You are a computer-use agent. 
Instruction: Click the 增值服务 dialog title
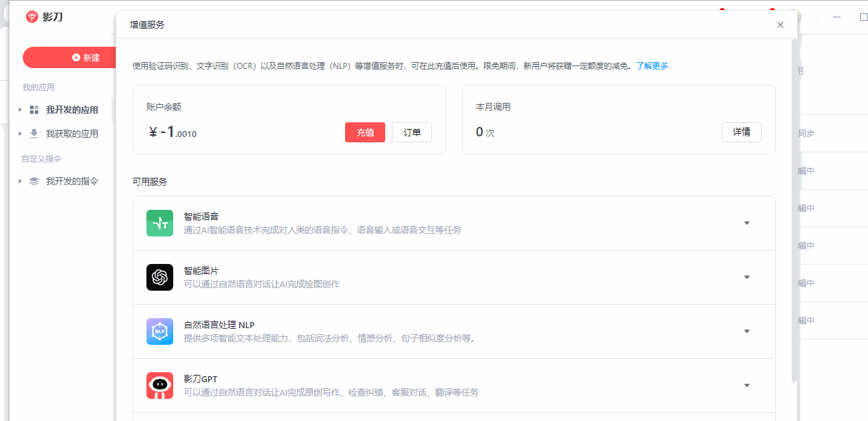coord(147,25)
